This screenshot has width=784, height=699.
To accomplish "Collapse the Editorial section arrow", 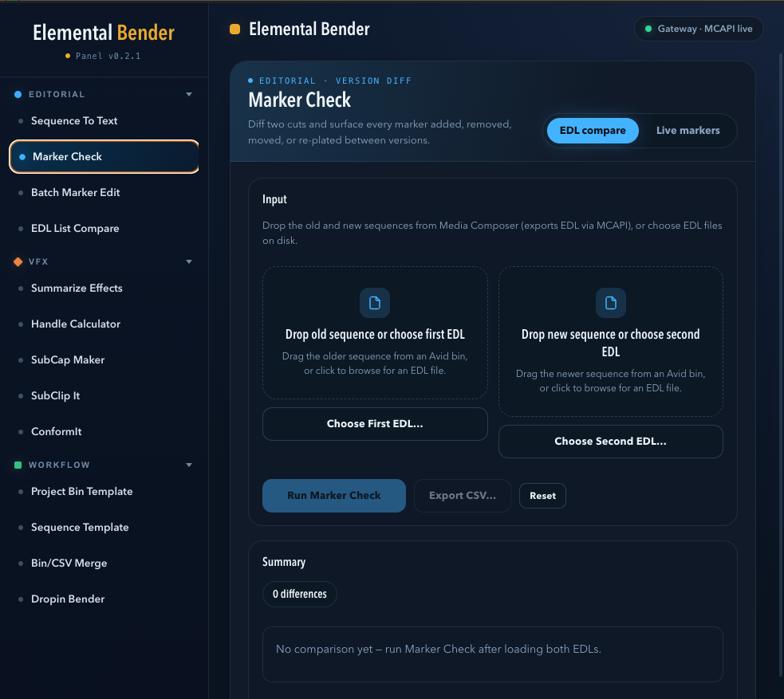I will pos(189,94).
